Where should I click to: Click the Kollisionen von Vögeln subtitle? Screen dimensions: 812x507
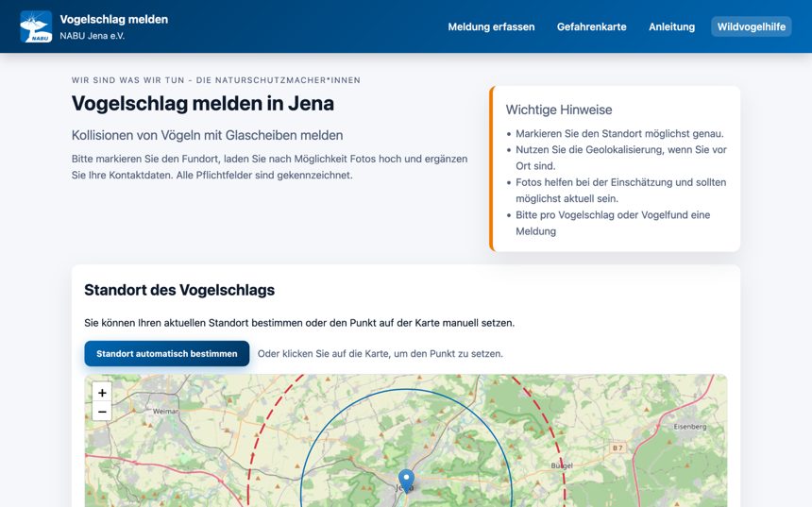207,135
